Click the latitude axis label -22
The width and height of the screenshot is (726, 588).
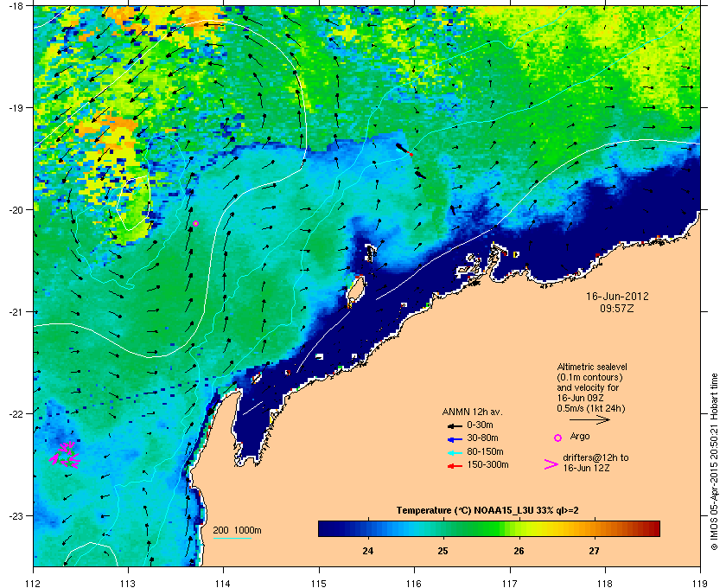point(16,414)
